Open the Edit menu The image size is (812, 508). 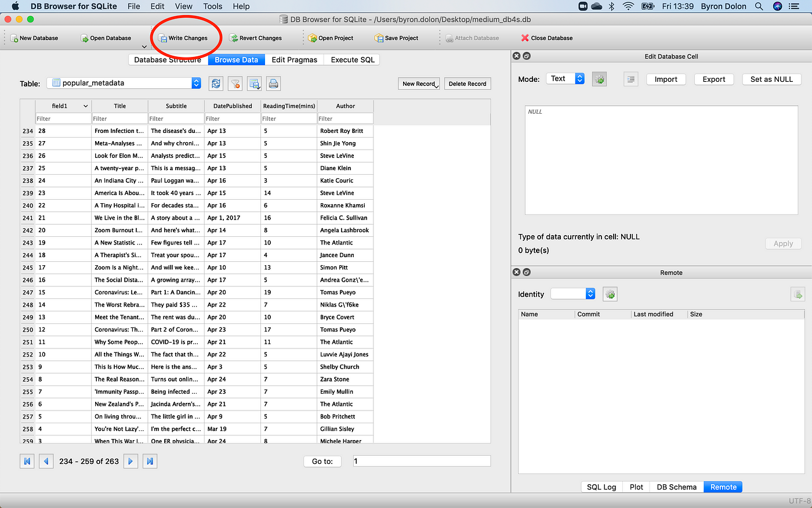(158, 6)
